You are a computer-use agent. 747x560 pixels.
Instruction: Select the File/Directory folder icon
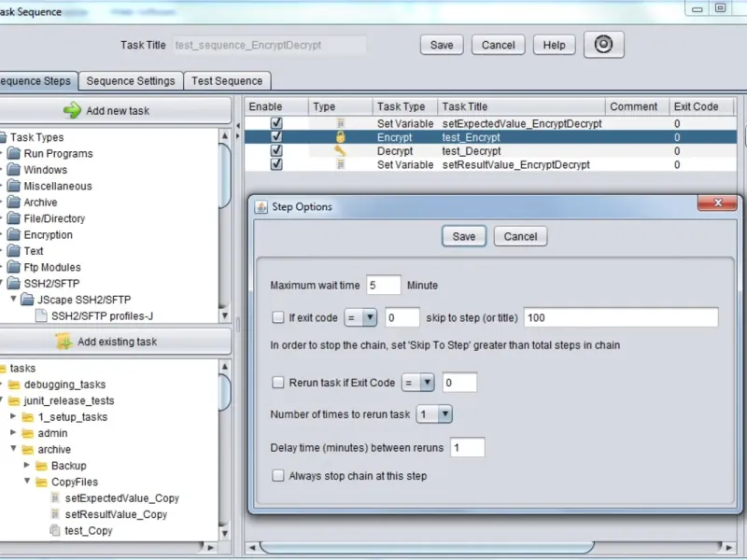tap(14, 218)
